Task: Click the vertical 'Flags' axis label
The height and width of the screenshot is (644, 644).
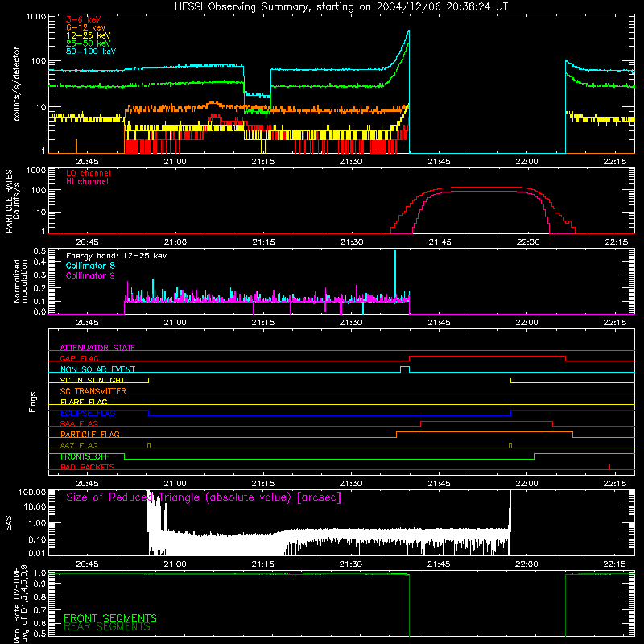Action: [32, 402]
